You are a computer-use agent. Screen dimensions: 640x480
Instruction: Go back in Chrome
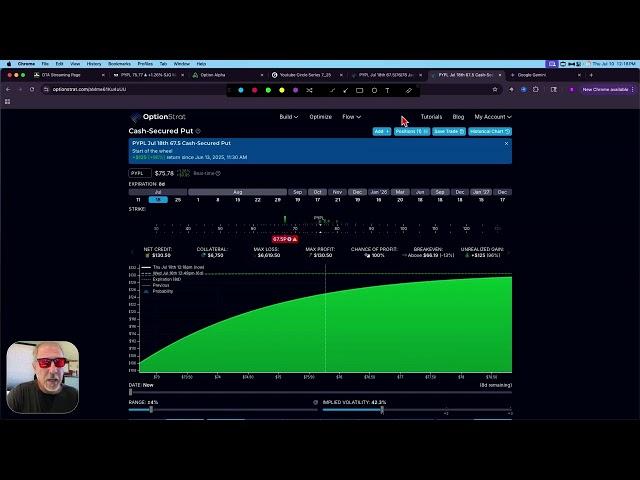pos(8,89)
